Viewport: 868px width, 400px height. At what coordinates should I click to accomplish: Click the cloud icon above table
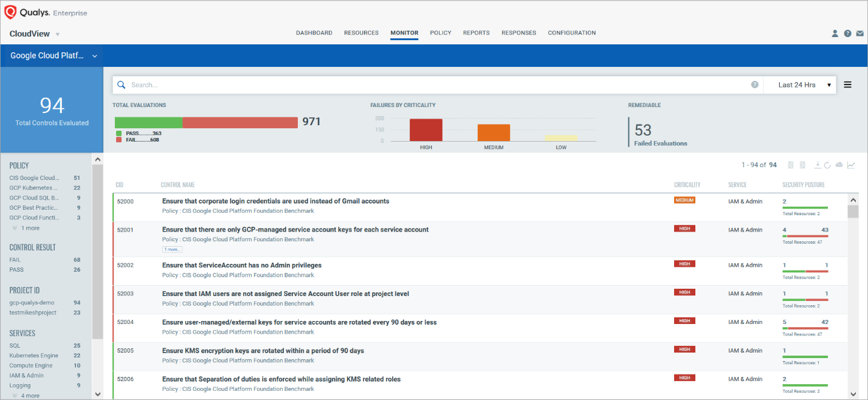[839, 165]
